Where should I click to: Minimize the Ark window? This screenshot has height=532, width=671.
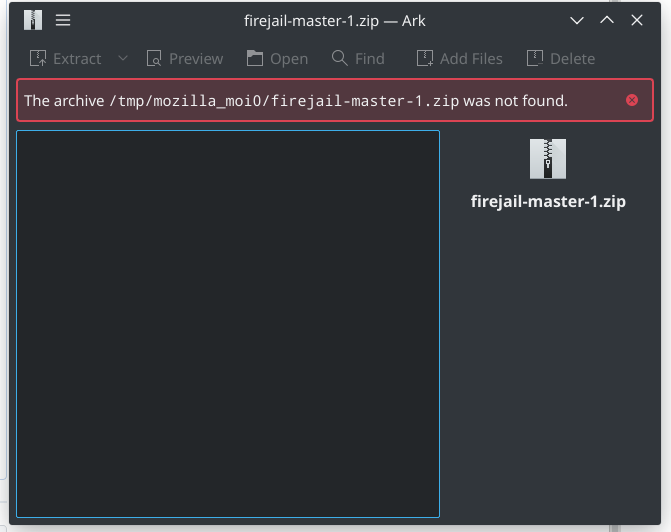point(577,20)
